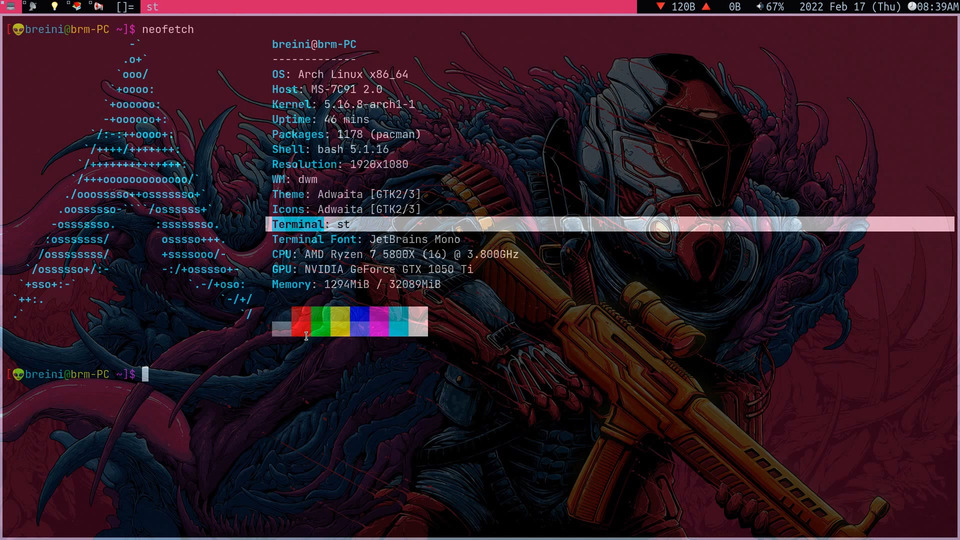Viewport: 960px width, 540px height.
Task: Click the 'Terminal Font: JetBrains Mono' line
Action: 366,239
